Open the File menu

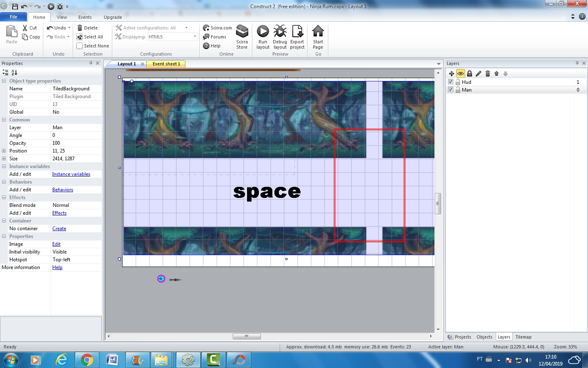13,17
